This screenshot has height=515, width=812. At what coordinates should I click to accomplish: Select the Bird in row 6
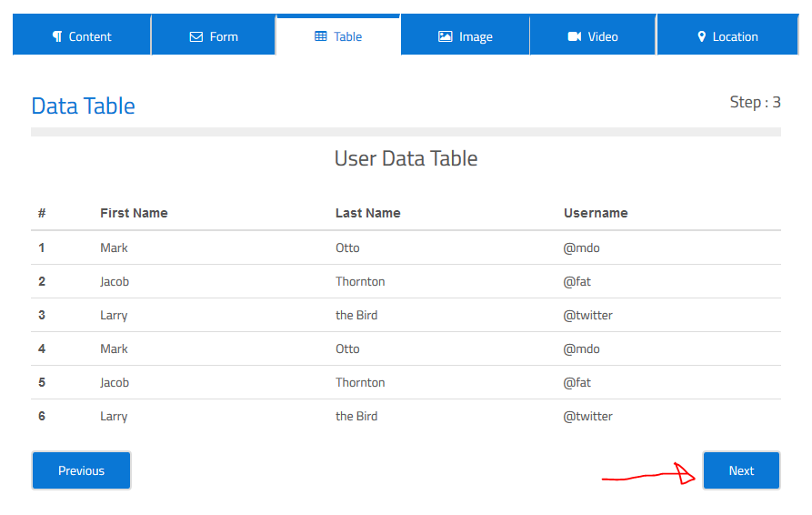(356, 416)
